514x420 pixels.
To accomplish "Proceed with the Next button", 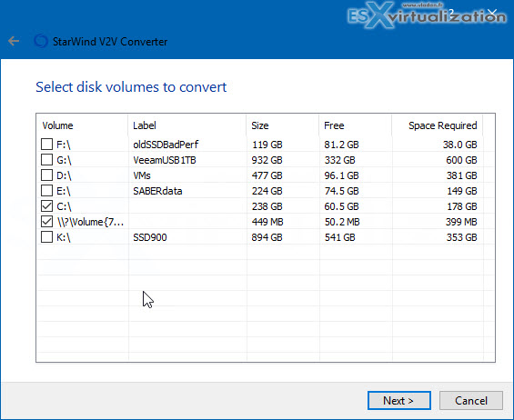I will tap(399, 400).
